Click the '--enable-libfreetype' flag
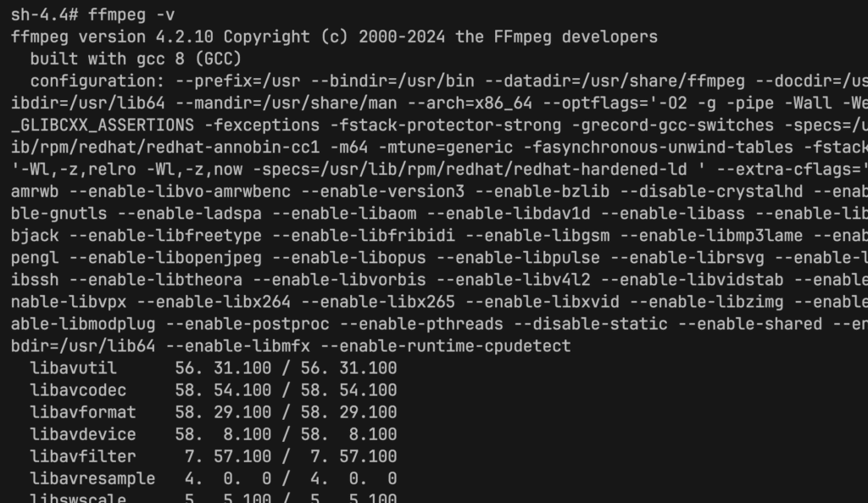Viewport: 868px width, 503px height. (x=165, y=236)
